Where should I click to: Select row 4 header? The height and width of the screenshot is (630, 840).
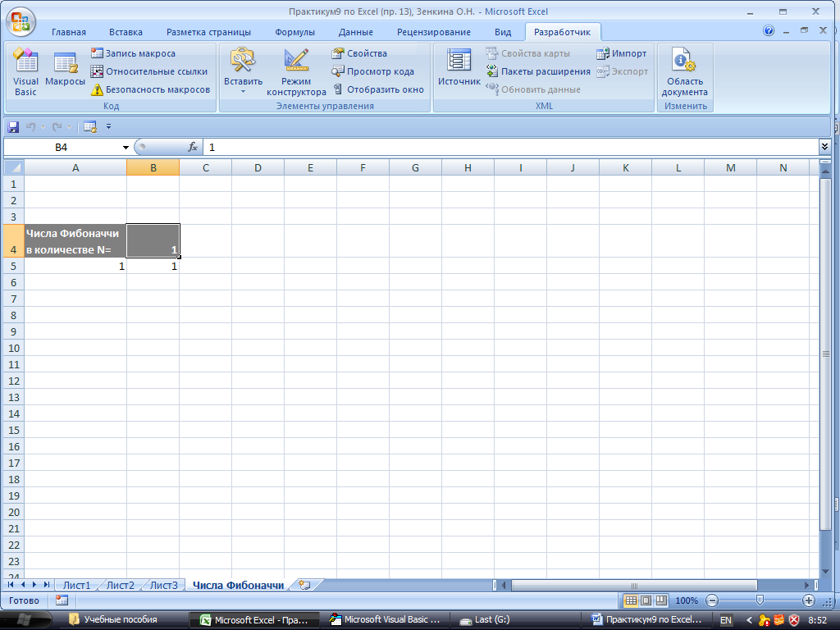pos(13,241)
